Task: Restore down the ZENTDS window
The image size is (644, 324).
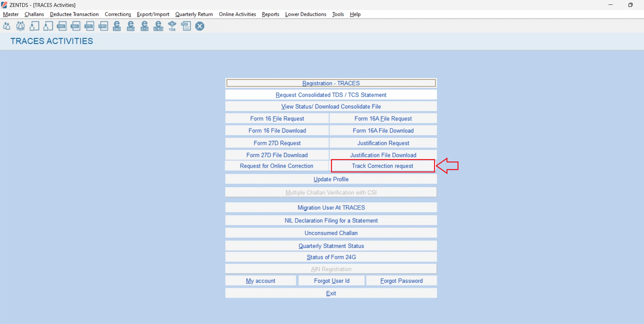Action: [x=630, y=5]
